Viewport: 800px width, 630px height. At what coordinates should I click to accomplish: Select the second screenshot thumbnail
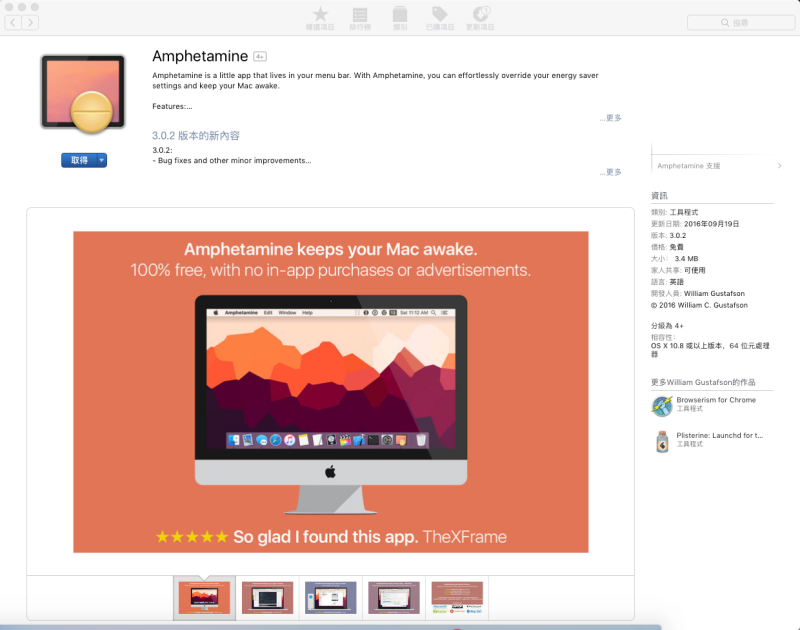267,597
